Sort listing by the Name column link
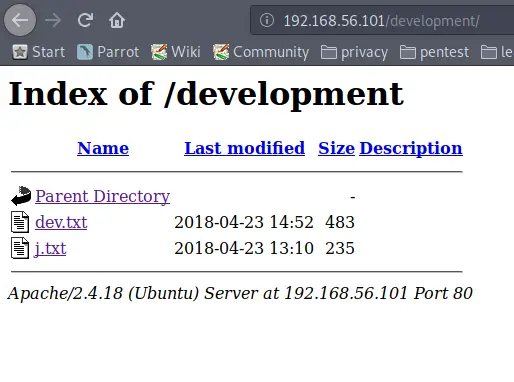The height and width of the screenshot is (382, 514). click(x=103, y=148)
